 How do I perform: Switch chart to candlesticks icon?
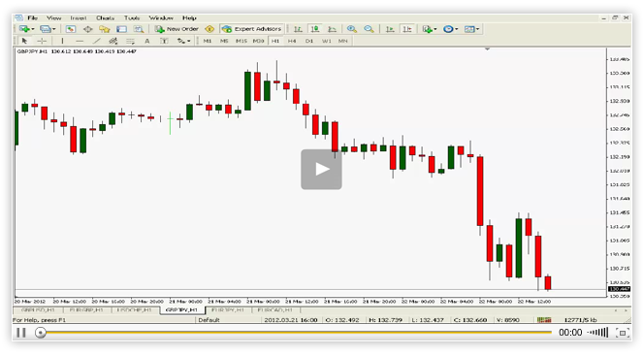click(x=315, y=29)
